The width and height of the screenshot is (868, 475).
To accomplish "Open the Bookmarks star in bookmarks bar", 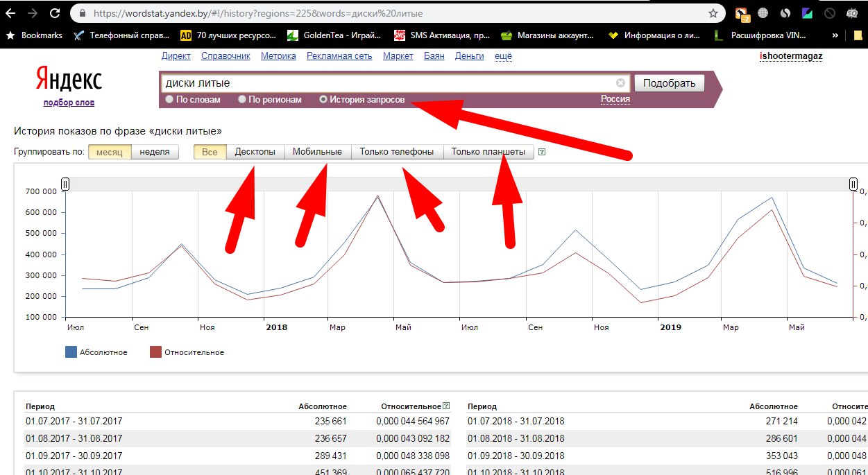I will tap(34, 35).
